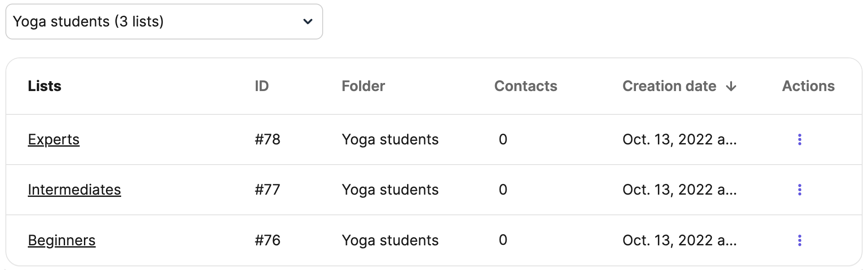
Task: Click the Creation date sort arrow
Action: click(731, 86)
